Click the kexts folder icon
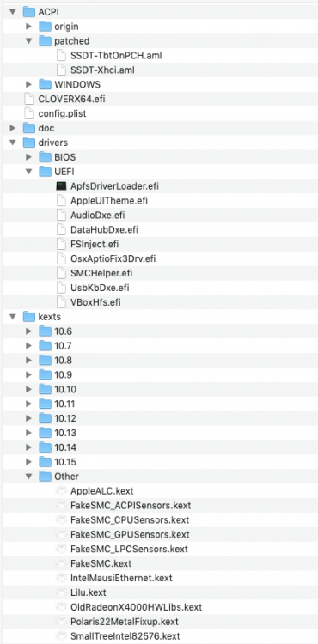This screenshot has height=644, width=318. [x=28, y=317]
